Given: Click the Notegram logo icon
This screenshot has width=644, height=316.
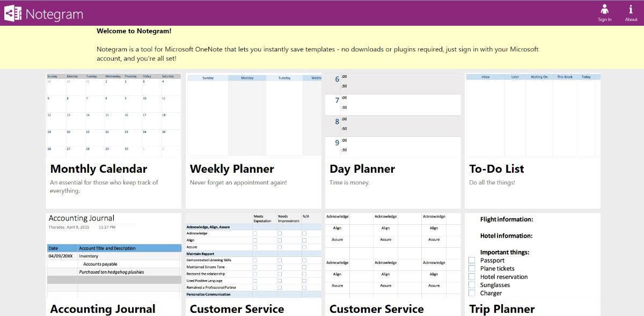Looking at the screenshot, I should click(12, 13).
